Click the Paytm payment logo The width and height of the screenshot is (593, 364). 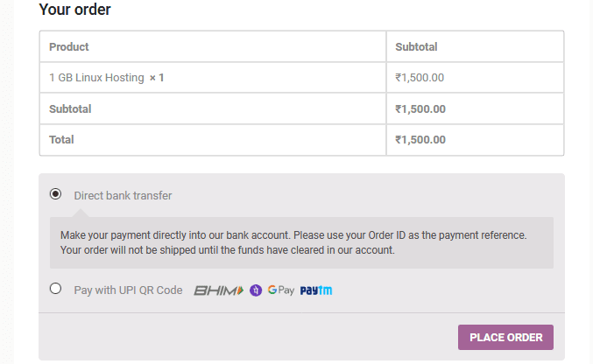[x=316, y=290]
